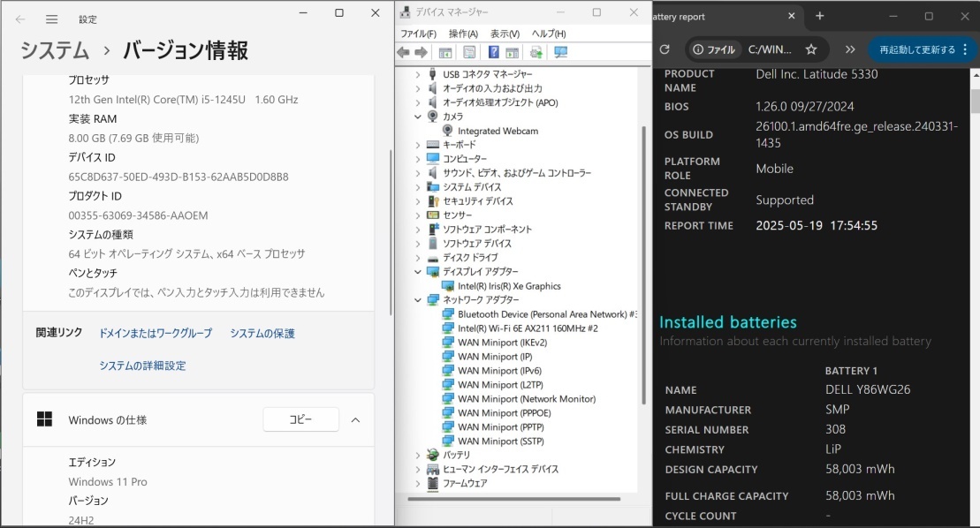Viewport: 980px width, 528px height.
Task: Click the blue Help question mark icon
Action: pyautogui.click(x=493, y=52)
